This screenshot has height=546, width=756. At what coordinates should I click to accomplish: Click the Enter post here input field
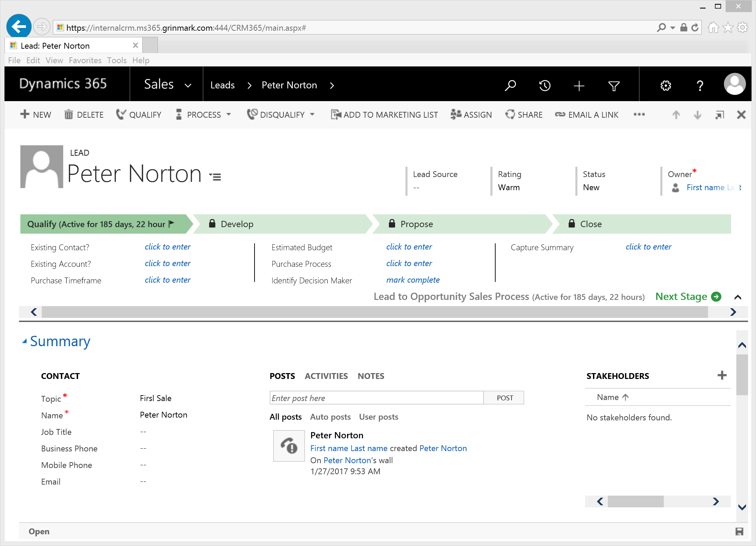pyautogui.click(x=376, y=398)
